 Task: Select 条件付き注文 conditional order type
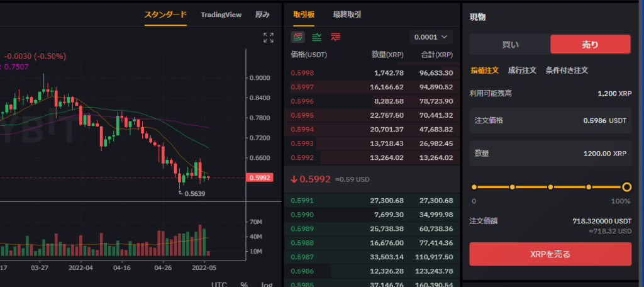click(567, 70)
